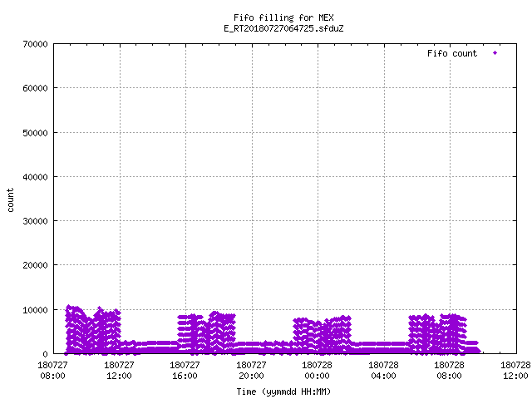Click the 20000 y-axis tick label
The height and width of the screenshot is (399, 532).
35,265
